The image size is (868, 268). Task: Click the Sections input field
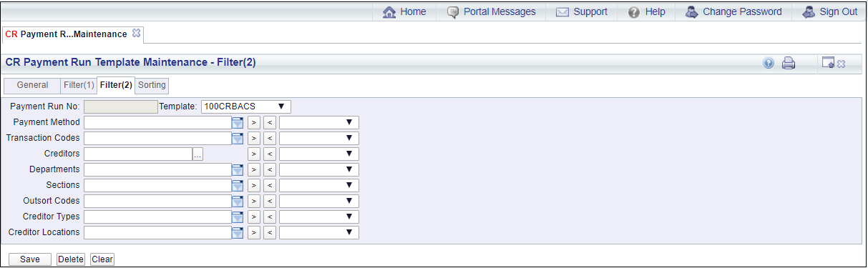click(157, 185)
